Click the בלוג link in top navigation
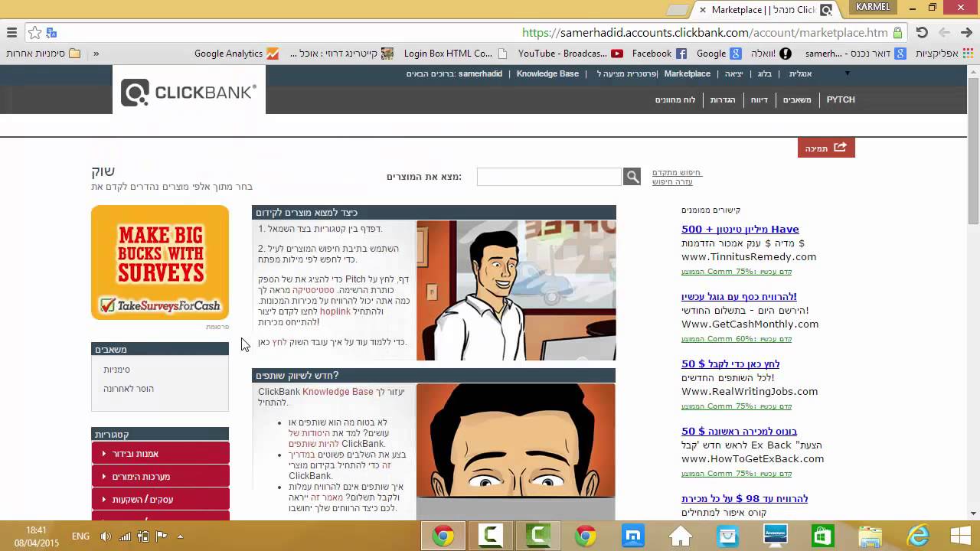Viewport: 980px width, 551px height. 765,73
